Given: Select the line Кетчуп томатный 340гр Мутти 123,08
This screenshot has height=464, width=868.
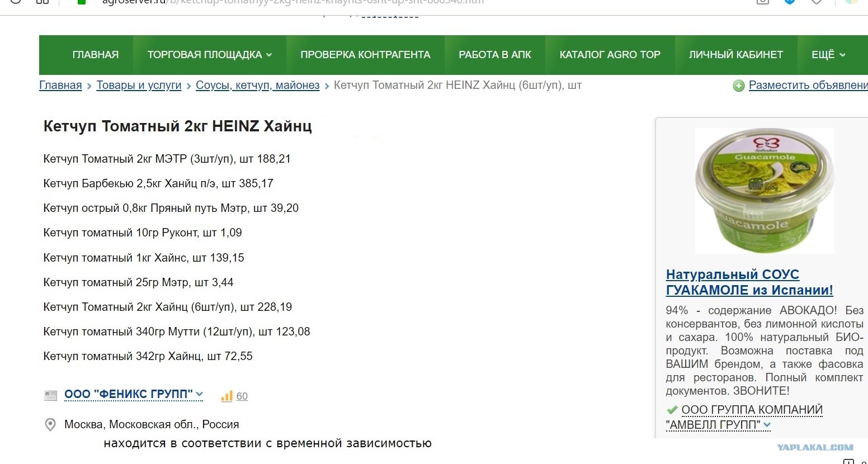Looking at the screenshot, I should (x=177, y=332).
